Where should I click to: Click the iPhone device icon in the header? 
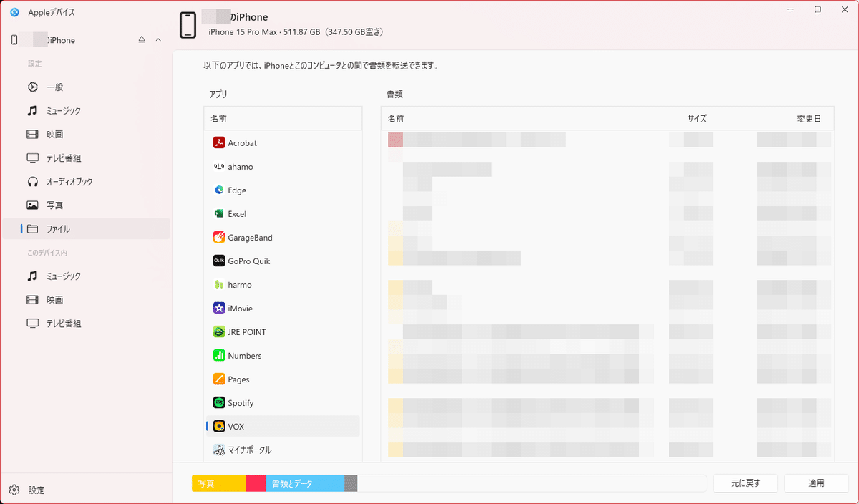pyautogui.click(x=188, y=25)
